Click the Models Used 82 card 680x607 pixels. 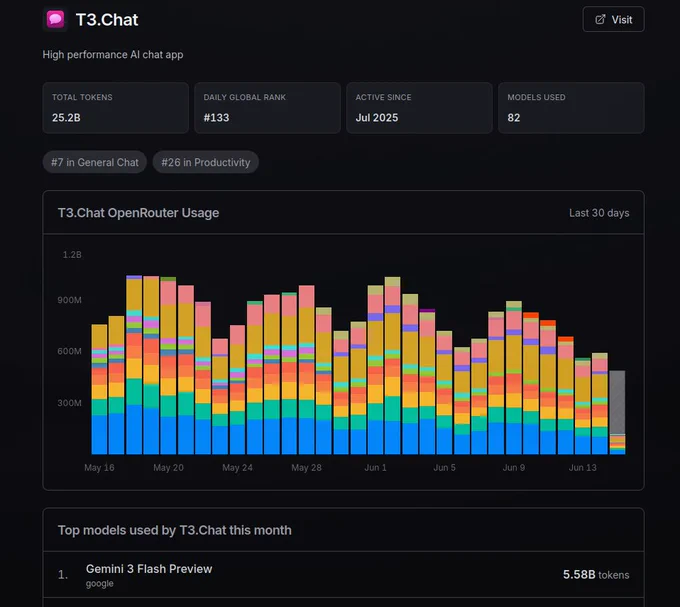(x=571, y=108)
